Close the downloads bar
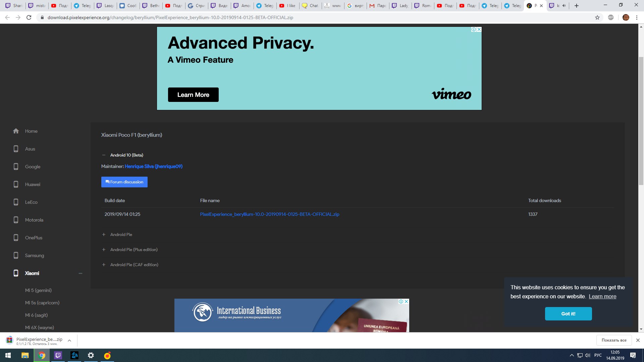 (x=638, y=340)
